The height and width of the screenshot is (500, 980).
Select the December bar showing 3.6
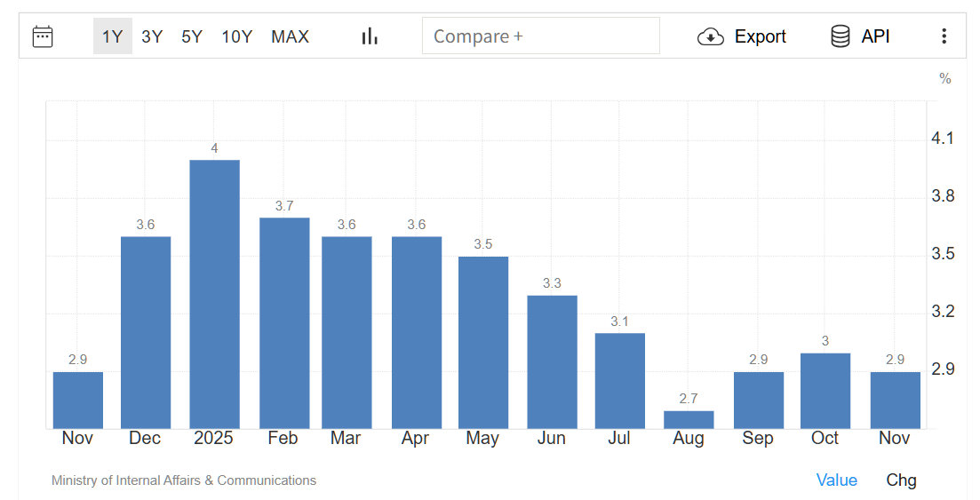145,332
